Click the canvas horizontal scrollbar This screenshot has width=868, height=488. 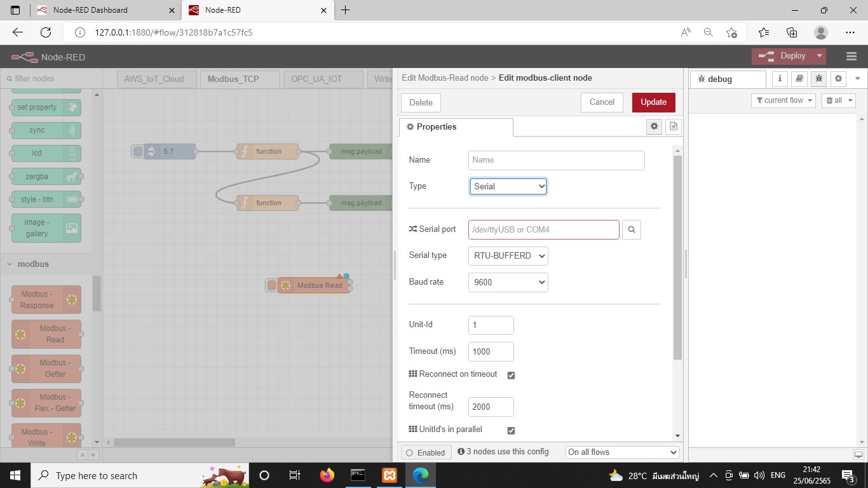pyautogui.click(x=174, y=443)
